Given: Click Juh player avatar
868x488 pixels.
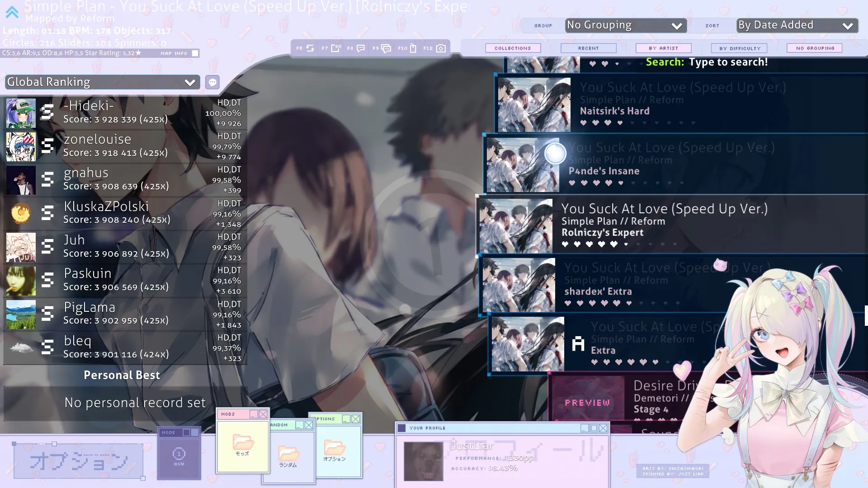Looking at the screenshot, I should 21,247.
